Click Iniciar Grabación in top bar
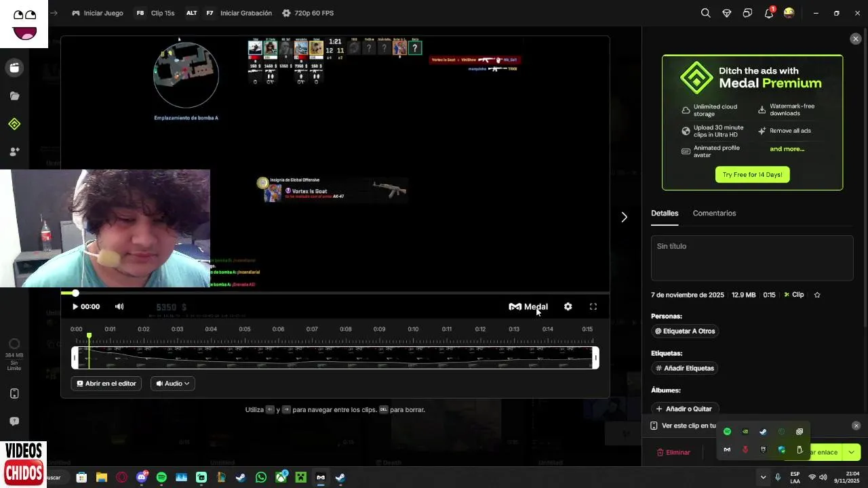The width and height of the screenshot is (868, 488). point(238,13)
